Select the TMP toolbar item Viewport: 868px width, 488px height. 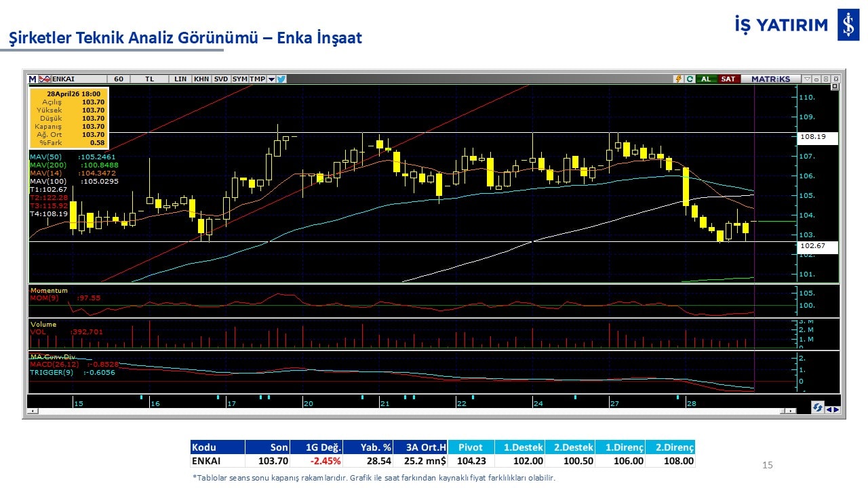[x=257, y=79]
